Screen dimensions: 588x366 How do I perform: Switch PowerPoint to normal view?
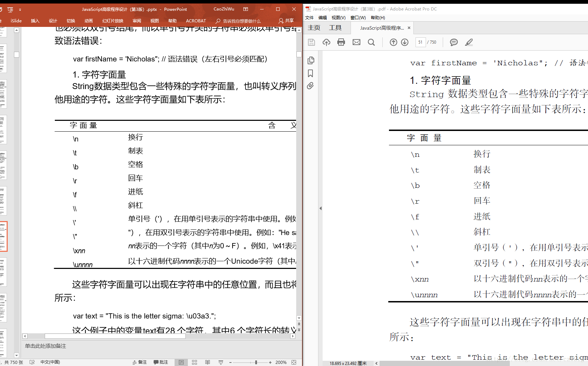pos(181,363)
